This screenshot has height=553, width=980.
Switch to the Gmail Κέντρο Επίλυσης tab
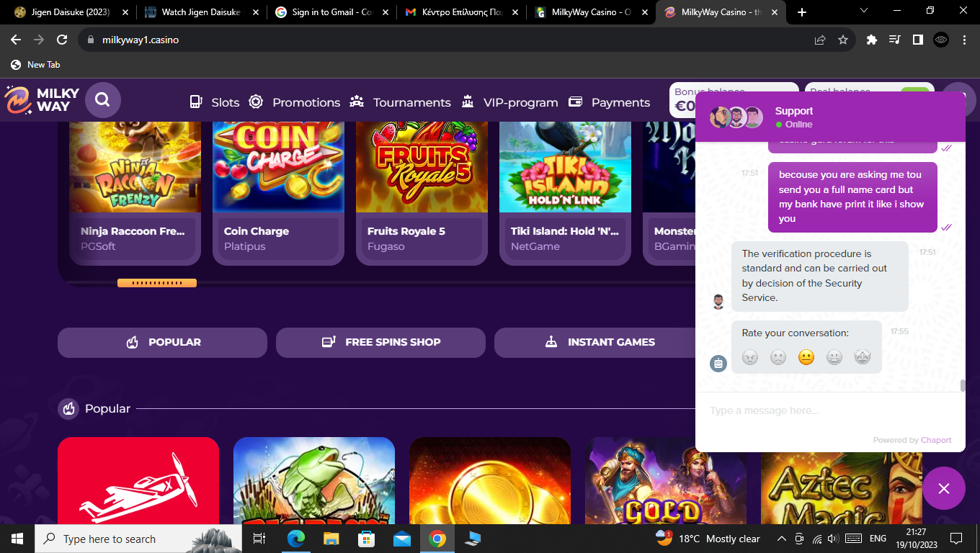pyautogui.click(x=461, y=12)
